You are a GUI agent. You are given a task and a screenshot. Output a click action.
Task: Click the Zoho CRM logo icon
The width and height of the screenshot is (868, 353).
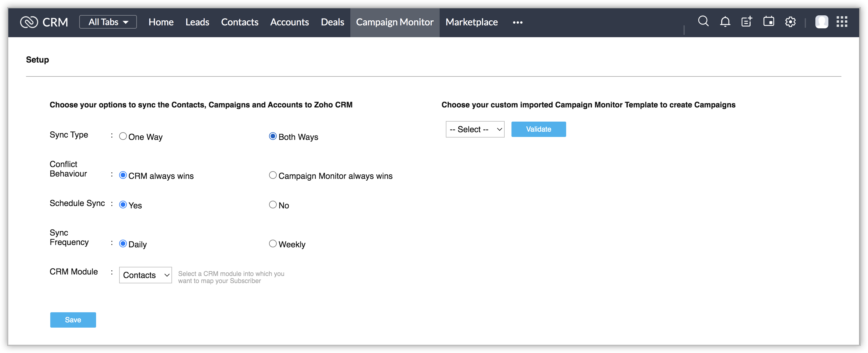[x=28, y=22]
